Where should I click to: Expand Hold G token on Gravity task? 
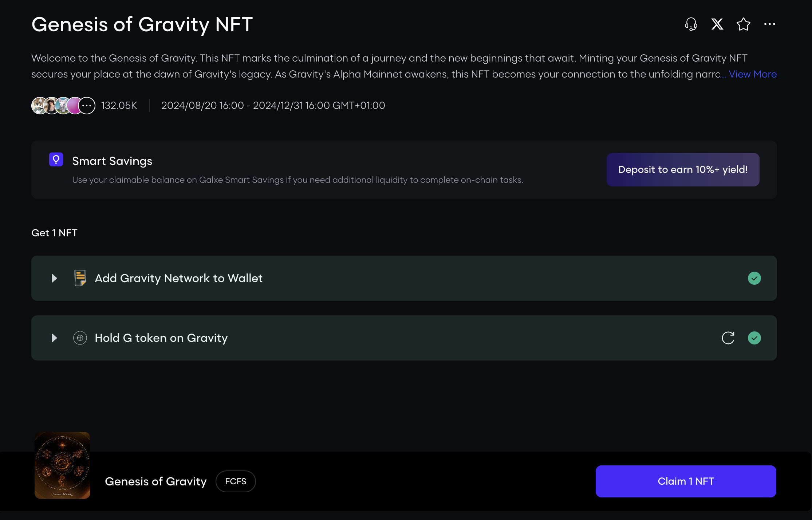pyautogui.click(x=54, y=338)
